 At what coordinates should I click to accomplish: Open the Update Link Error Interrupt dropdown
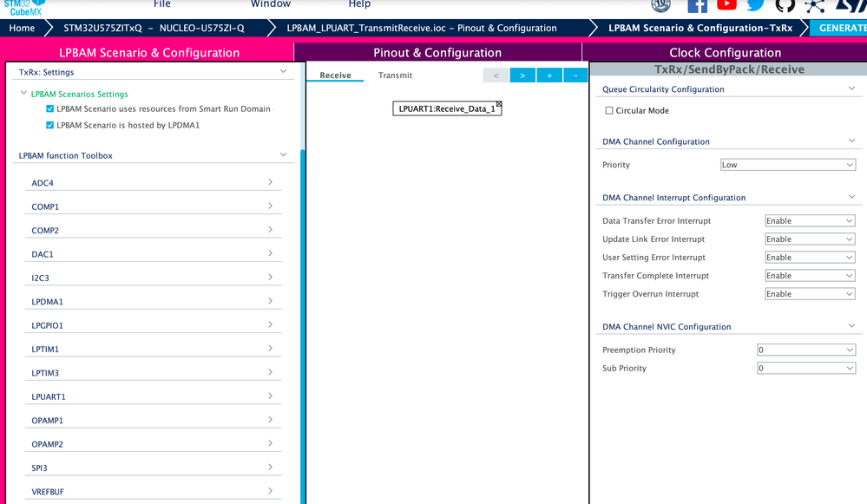click(x=810, y=239)
